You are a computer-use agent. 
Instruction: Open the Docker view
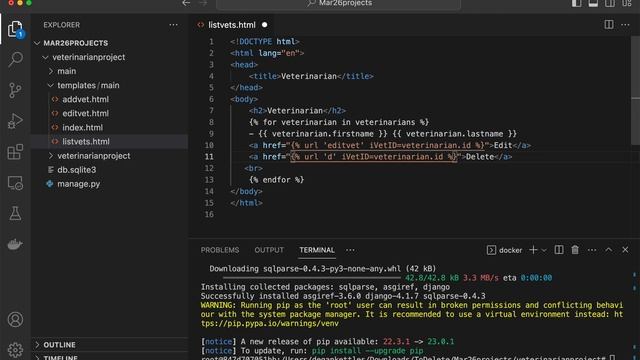click(x=15, y=244)
